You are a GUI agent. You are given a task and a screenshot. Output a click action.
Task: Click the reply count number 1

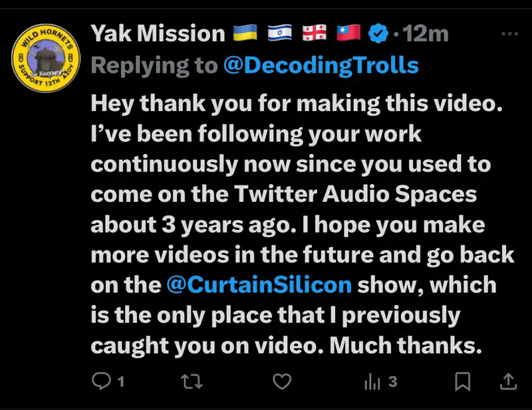click(121, 382)
